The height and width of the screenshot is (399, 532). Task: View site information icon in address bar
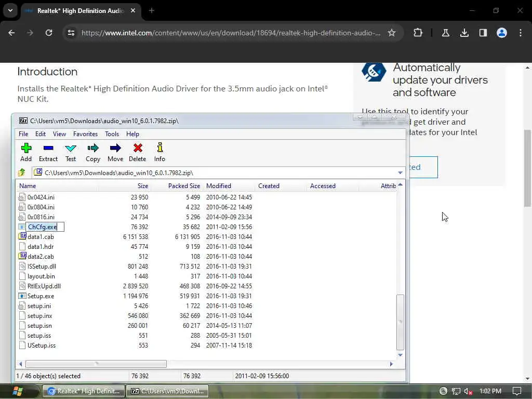[x=71, y=33]
